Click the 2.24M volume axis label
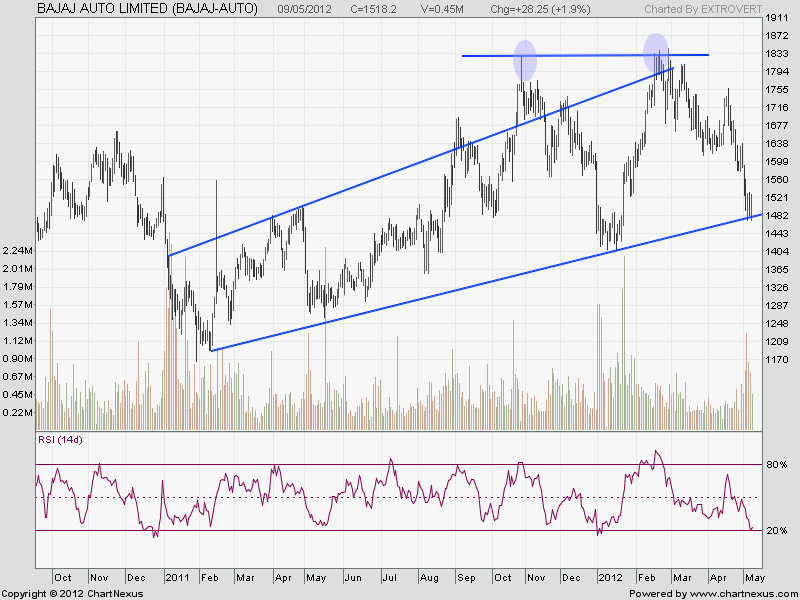Image resolution: width=800 pixels, height=600 pixels. click(x=17, y=250)
